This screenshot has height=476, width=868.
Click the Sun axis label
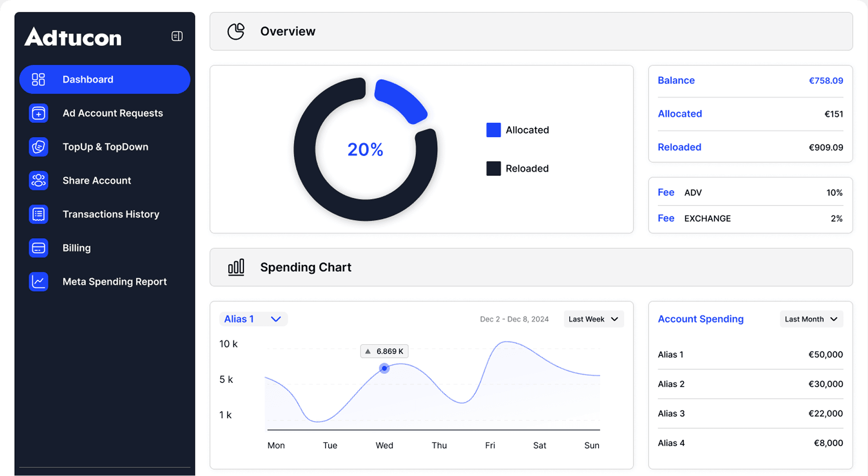(x=592, y=445)
